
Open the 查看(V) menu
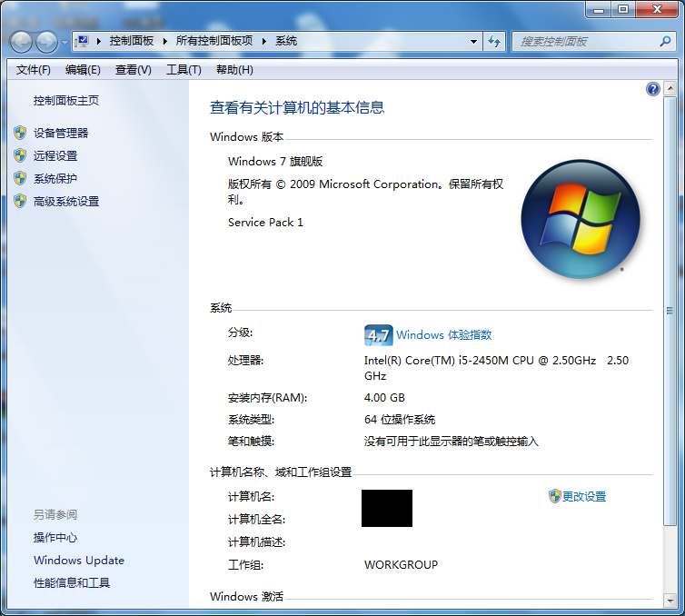(x=133, y=70)
